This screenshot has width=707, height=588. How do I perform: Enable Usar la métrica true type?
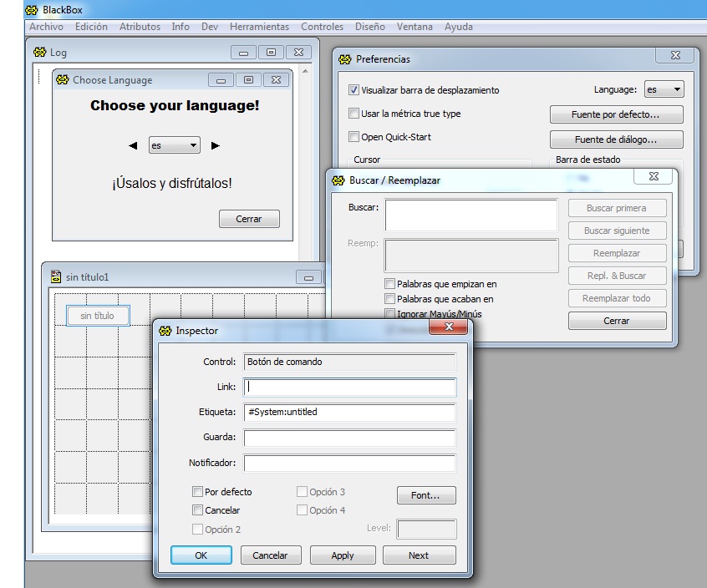click(x=354, y=114)
